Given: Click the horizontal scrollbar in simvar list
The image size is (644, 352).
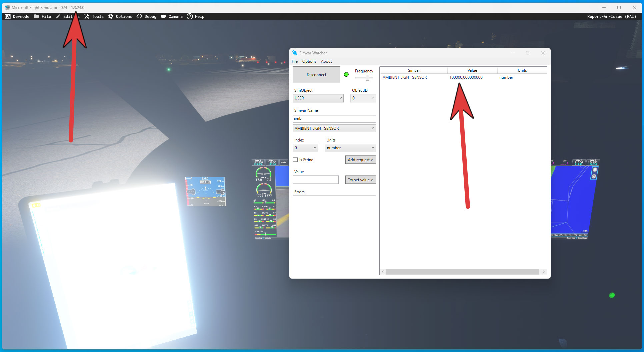Looking at the screenshot, I should (x=462, y=272).
